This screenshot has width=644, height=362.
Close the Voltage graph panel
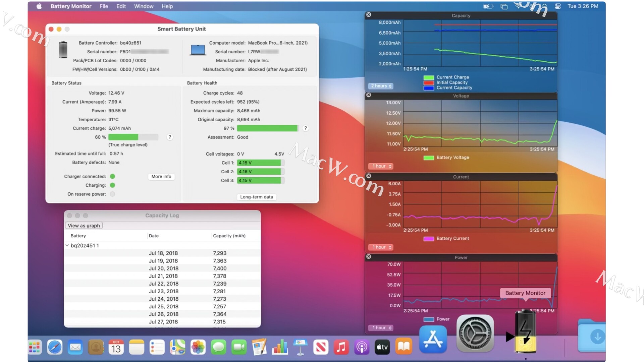point(369,95)
